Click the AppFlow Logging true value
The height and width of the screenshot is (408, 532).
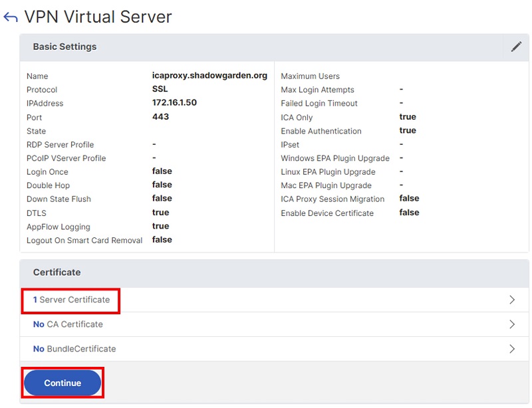coord(160,226)
